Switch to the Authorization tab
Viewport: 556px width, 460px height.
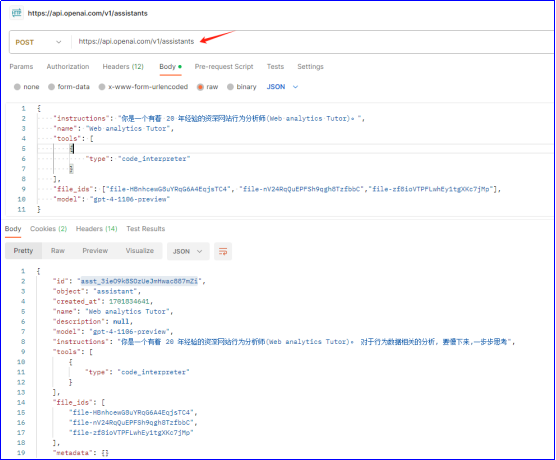tap(68, 67)
